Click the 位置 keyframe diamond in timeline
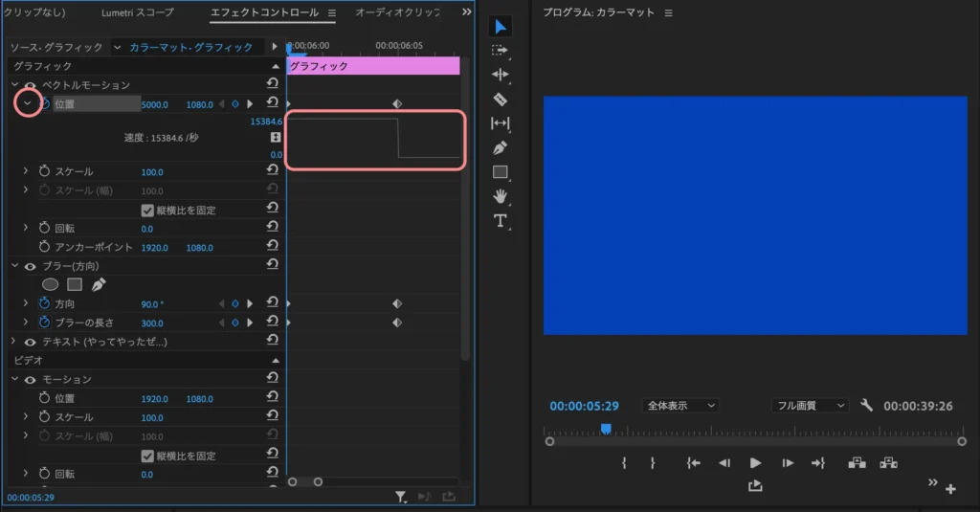The image size is (980, 512). tap(397, 103)
